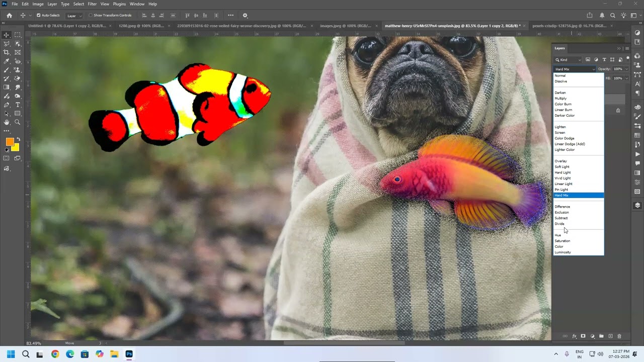Select the Sponge tool
The width and height of the screenshot is (644, 362).
coord(18,96)
